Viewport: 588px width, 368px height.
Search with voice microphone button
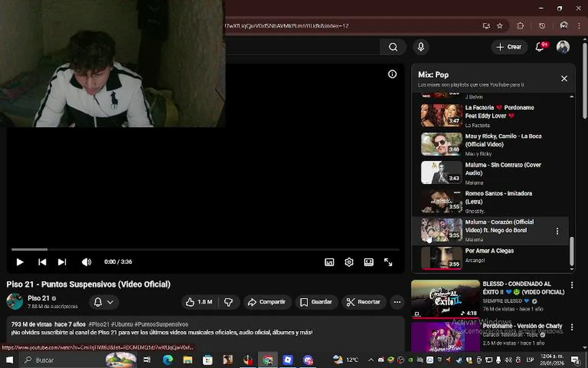pyautogui.click(x=421, y=47)
